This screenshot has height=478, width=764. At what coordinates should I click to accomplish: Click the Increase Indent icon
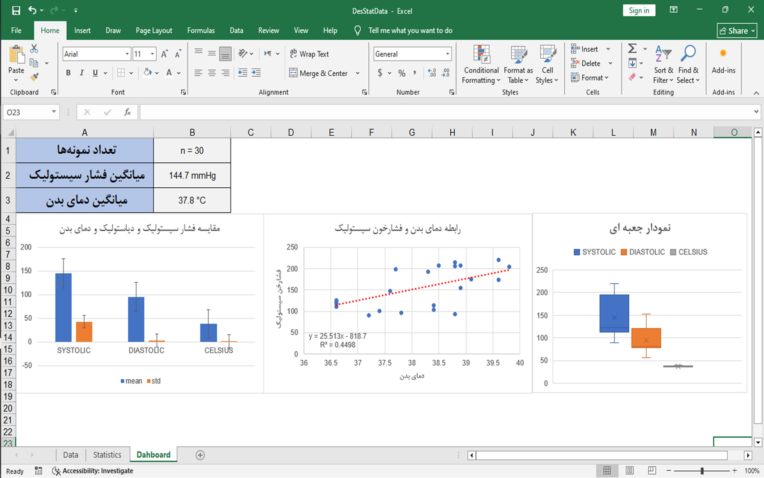(256, 73)
